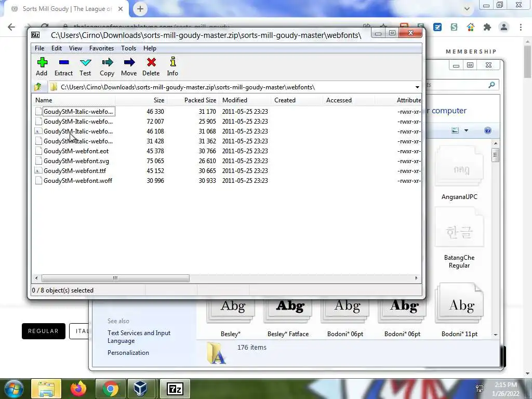
Task: Go up one folder level in 7-Zip
Action: point(37,87)
